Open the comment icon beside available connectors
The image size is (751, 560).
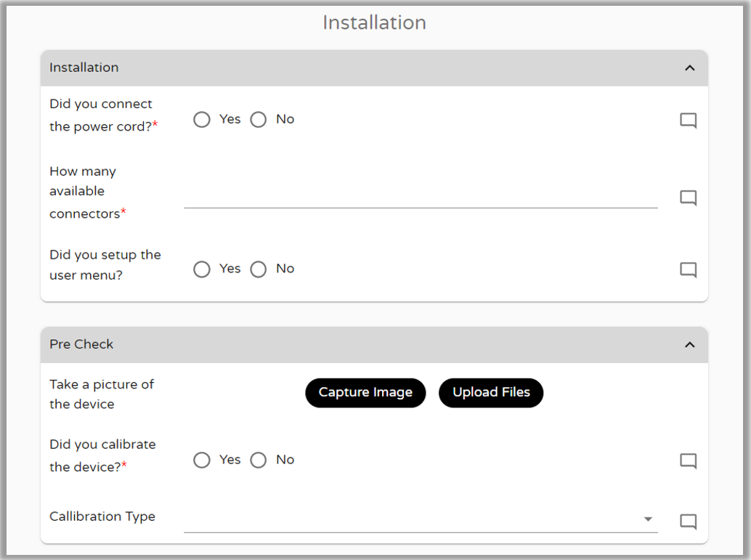pyautogui.click(x=688, y=198)
